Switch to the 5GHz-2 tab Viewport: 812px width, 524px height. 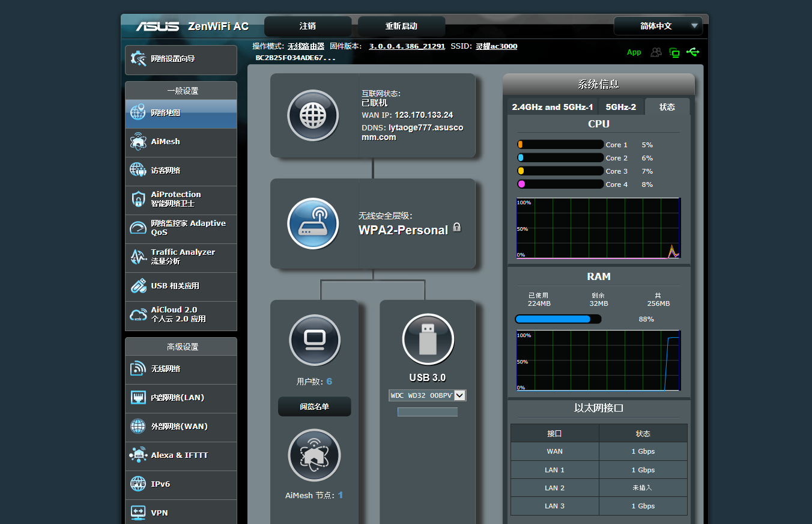point(621,107)
